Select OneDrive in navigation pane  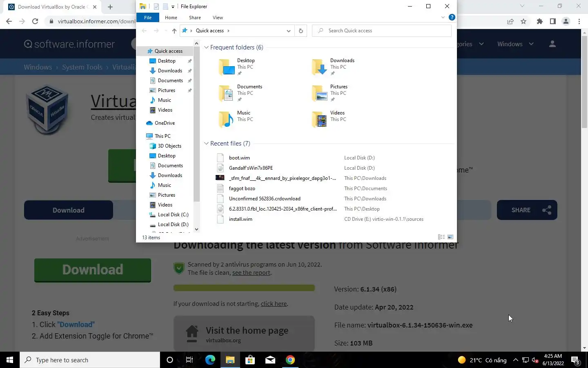click(x=165, y=123)
